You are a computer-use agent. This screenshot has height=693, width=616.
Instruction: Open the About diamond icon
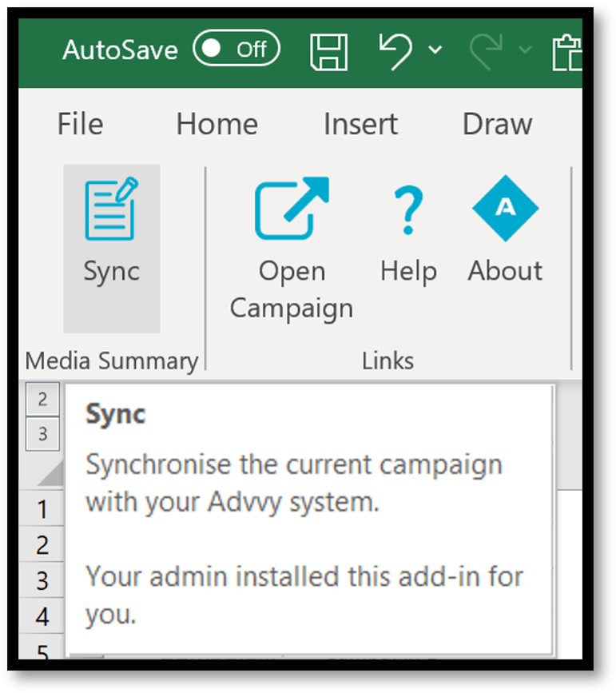(505, 208)
